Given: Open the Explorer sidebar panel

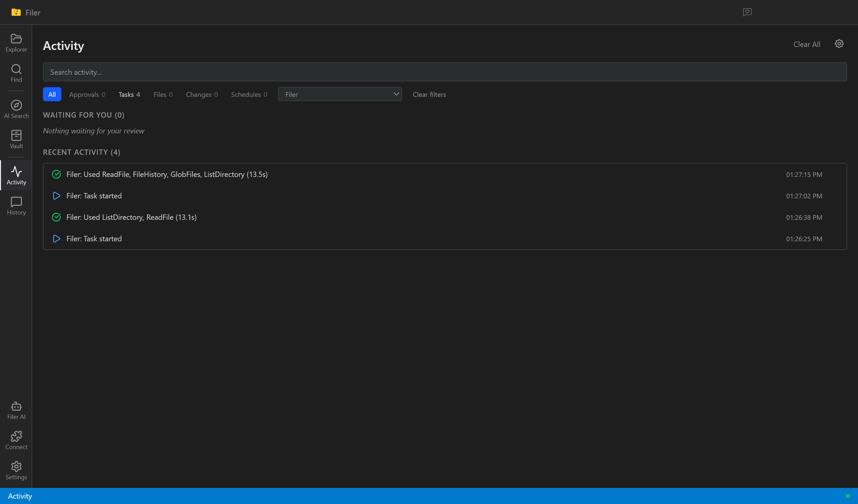Looking at the screenshot, I should [16, 43].
